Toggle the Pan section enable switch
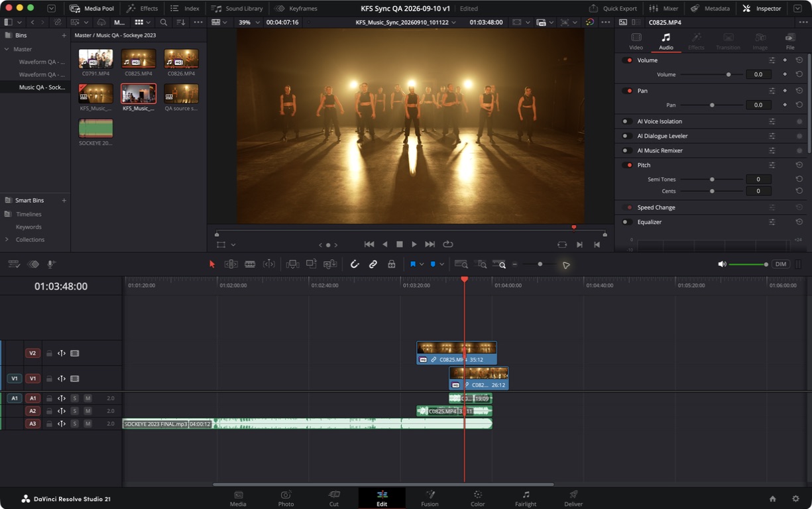 pos(627,91)
